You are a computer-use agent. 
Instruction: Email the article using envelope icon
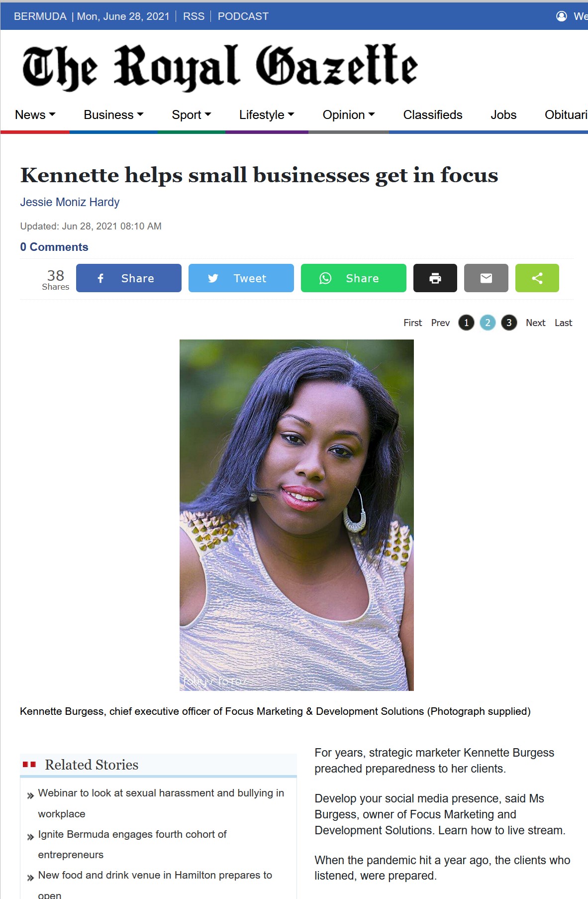(486, 278)
